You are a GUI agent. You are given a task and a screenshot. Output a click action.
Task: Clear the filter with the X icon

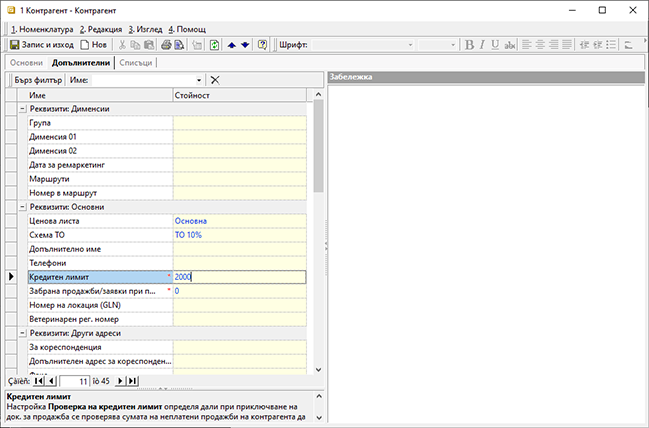215,79
